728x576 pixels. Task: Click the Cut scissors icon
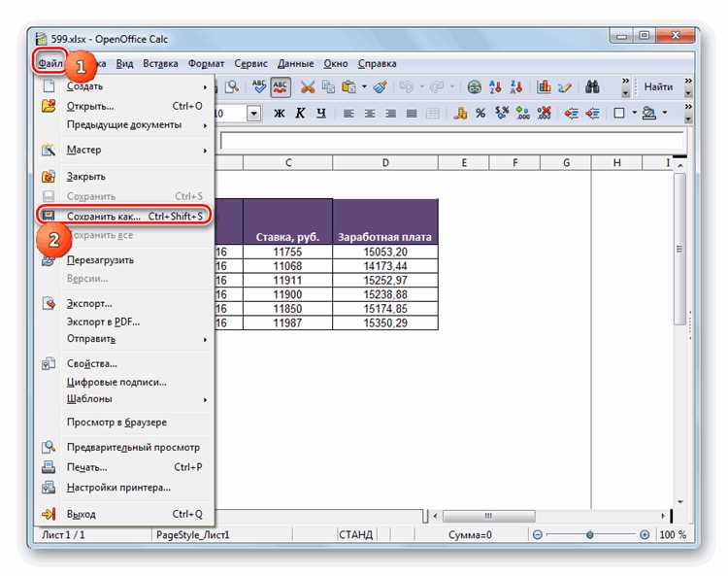(307, 86)
